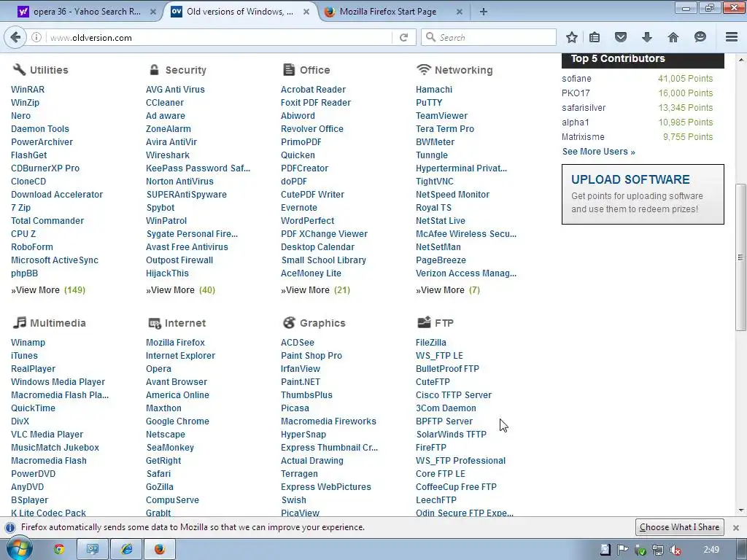Screen dimensions: 747x560
Task: Open the Opera link under Internet
Action: point(158,368)
